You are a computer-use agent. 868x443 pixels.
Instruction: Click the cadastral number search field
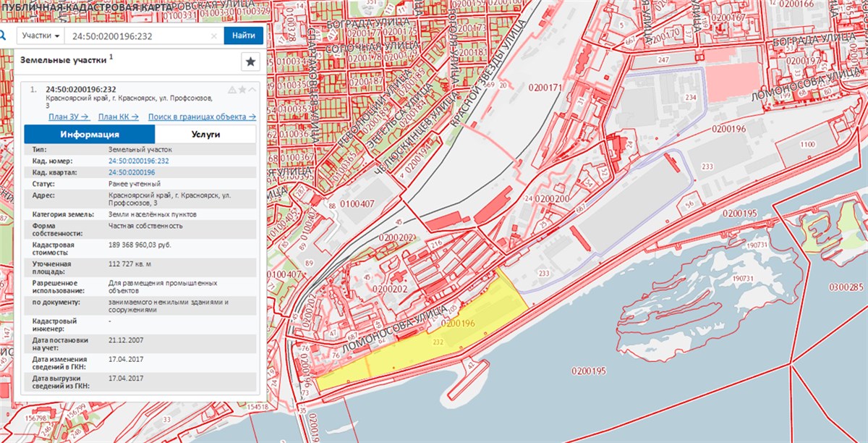[137, 36]
